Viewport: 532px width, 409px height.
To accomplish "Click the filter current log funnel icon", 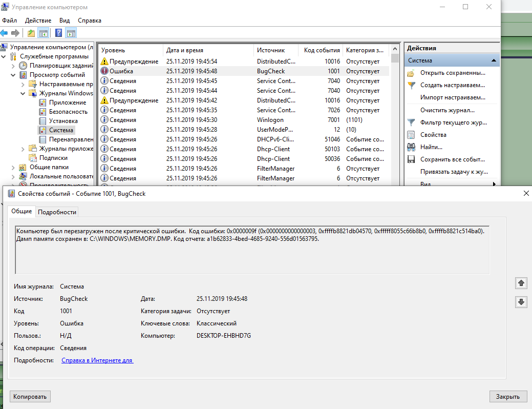I will pos(411,122).
